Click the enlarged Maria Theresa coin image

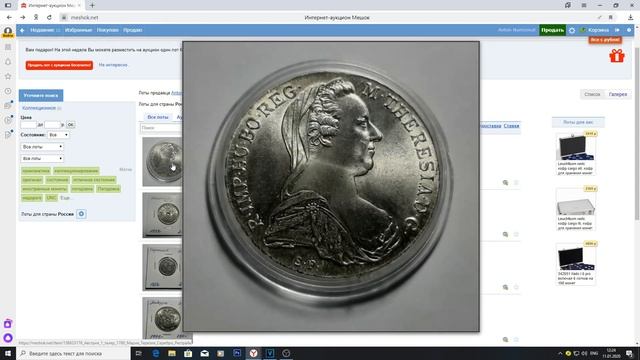pyautogui.click(x=331, y=186)
